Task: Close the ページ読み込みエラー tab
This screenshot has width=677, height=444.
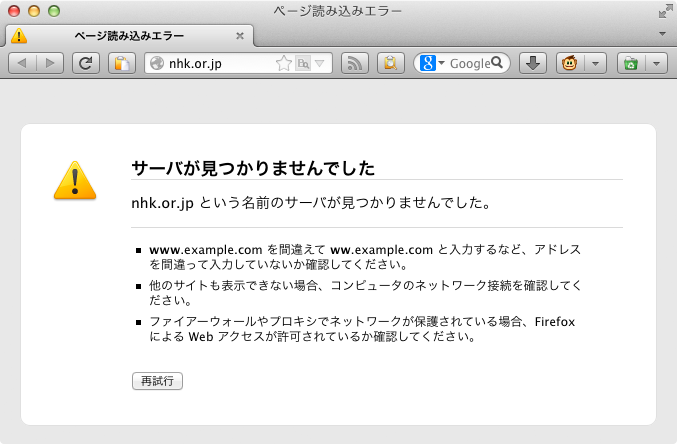Action: click(240, 36)
